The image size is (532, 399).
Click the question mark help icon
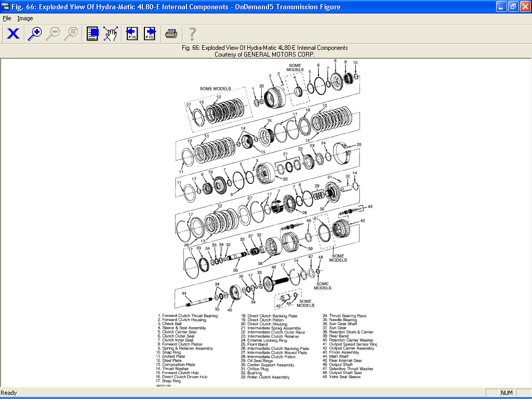(192, 34)
